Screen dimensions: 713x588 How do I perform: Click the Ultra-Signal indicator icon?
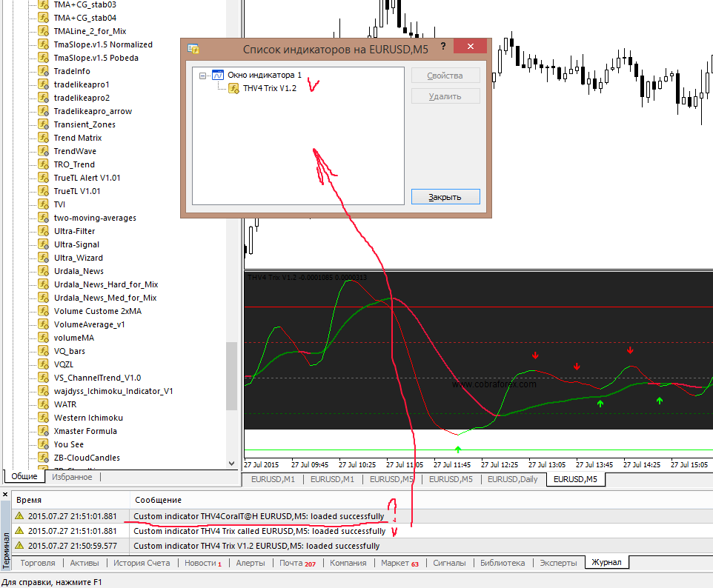43,244
